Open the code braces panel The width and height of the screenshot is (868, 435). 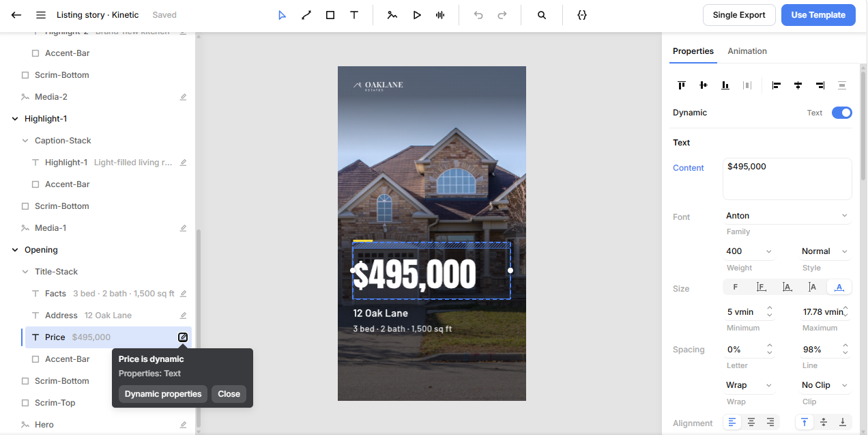[x=582, y=15]
